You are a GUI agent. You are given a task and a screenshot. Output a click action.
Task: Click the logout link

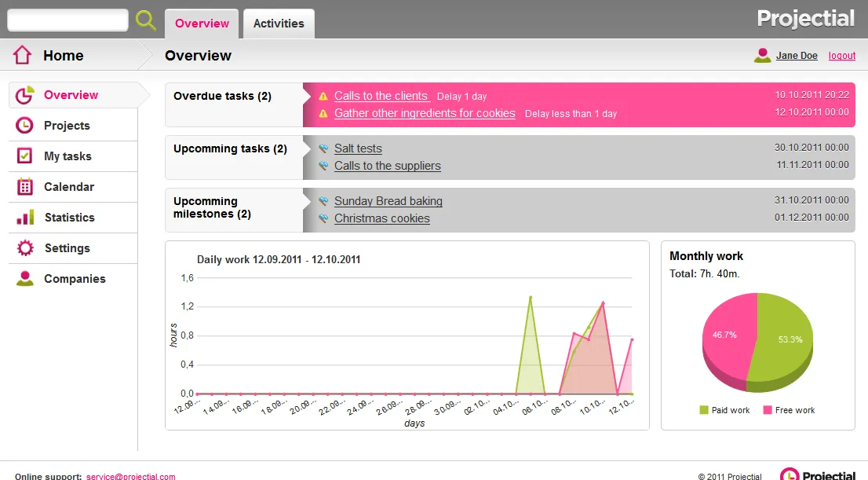pos(841,55)
